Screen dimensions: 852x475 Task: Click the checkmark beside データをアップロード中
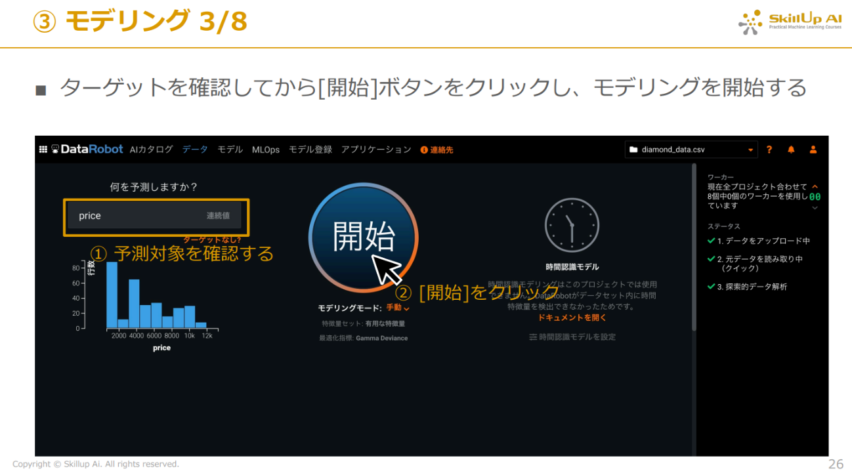point(711,240)
